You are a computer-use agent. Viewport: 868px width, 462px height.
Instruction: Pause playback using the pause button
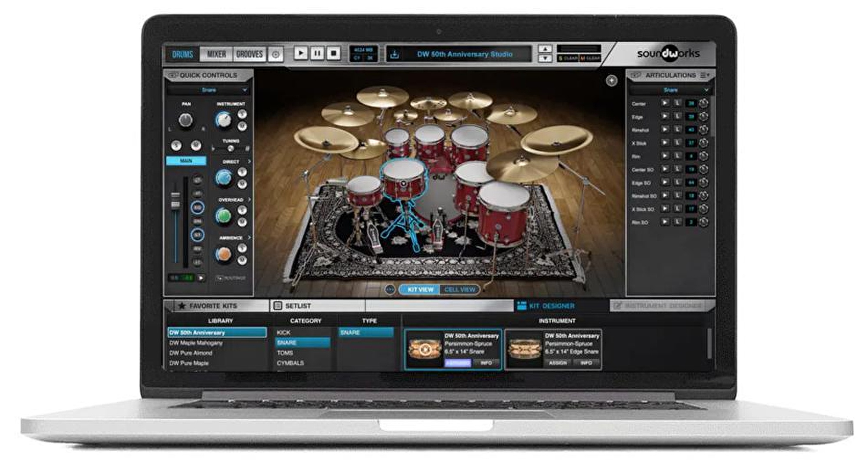click(317, 53)
